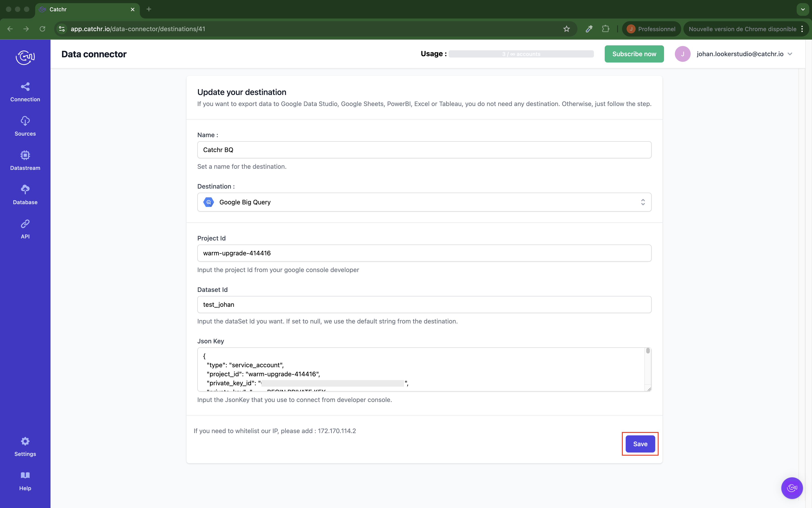Click johan.lookerstudio@catchr.io account name
The height and width of the screenshot is (508, 812).
tap(740, 54)
